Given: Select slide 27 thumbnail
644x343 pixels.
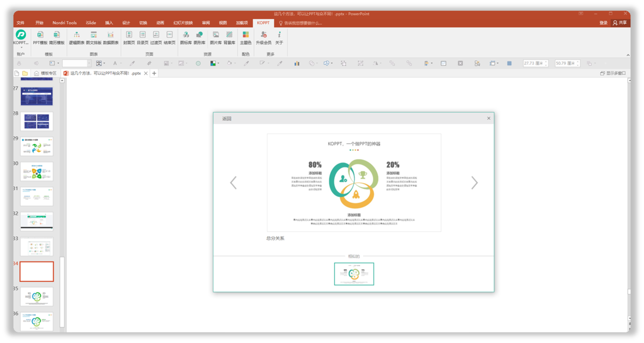Looking at the screenshot, I should click(36, 97).
